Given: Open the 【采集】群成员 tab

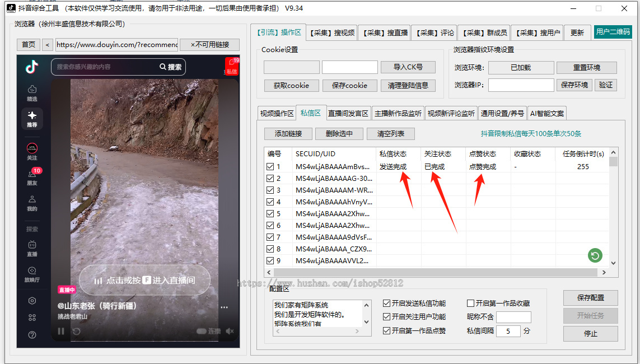Looking at the screenshot, I should click(484, 32).
